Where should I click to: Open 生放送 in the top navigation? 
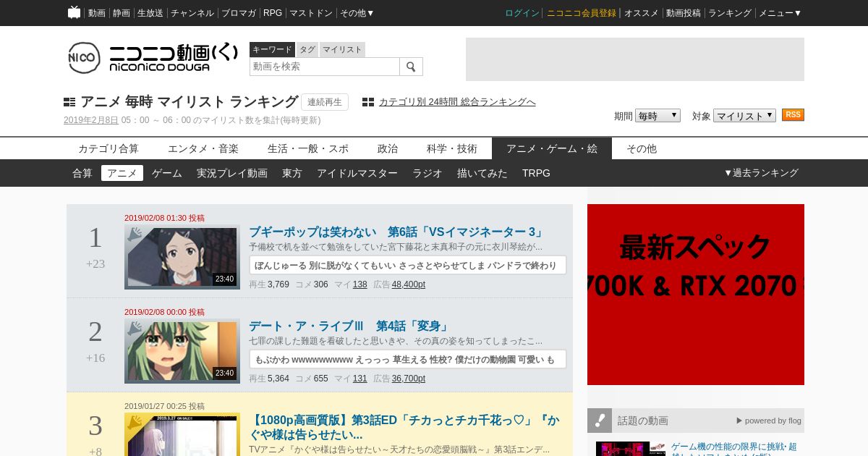coord(150,13)
